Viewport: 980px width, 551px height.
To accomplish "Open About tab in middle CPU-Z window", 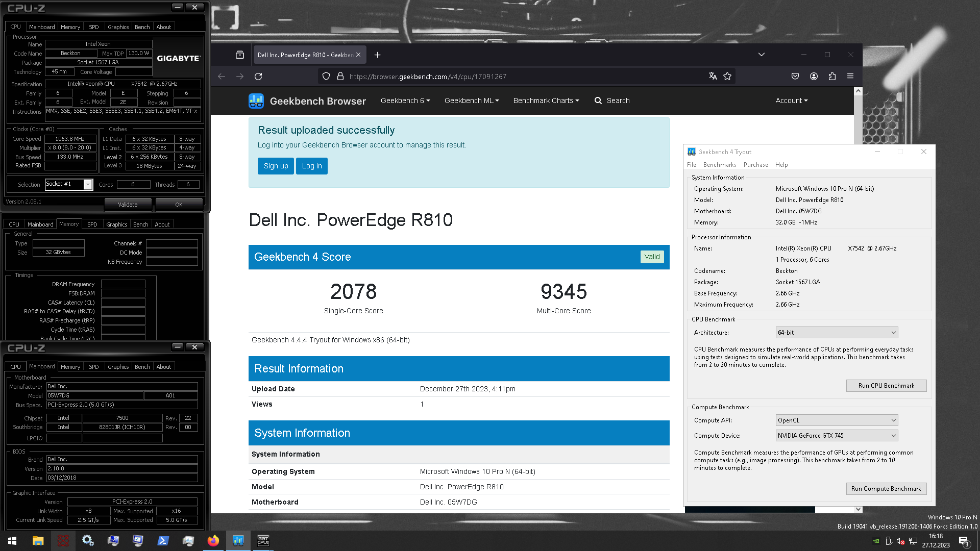I will click(162, 224).
